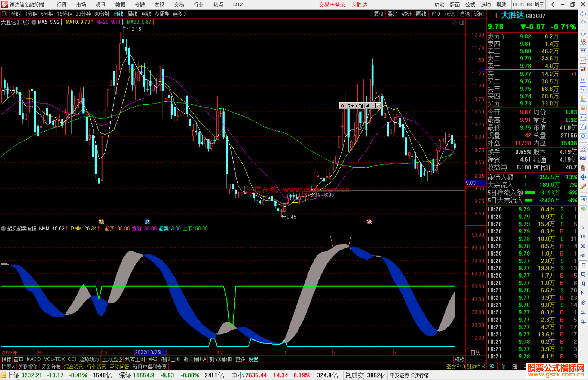This screenshot has width=588, height=380.
Task: Click the blue circle sidebar icon
Action: click(583, 136)
